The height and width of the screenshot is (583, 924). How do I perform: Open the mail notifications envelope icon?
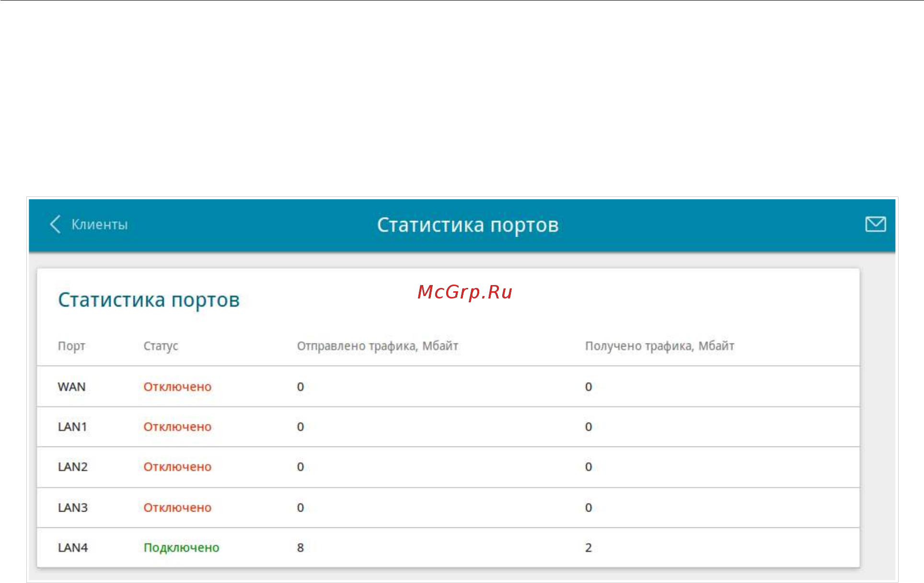[x=875, y=224]
